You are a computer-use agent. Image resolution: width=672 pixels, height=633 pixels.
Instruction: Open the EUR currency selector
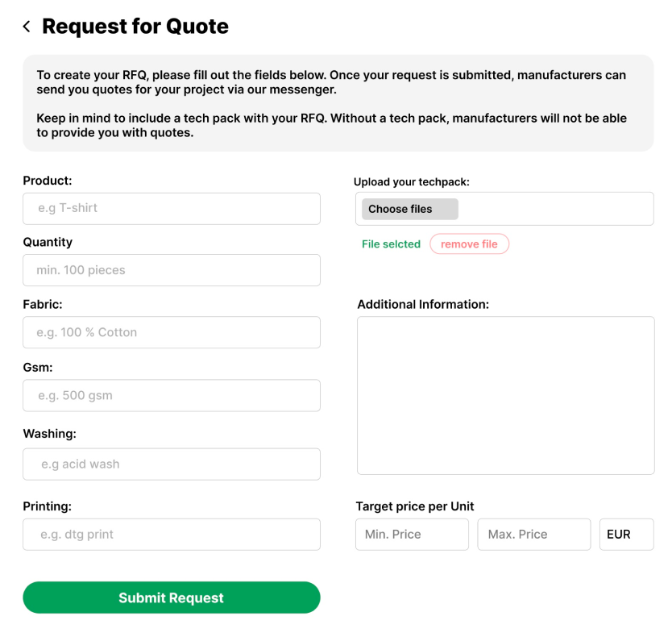click(x=627, y=535)
